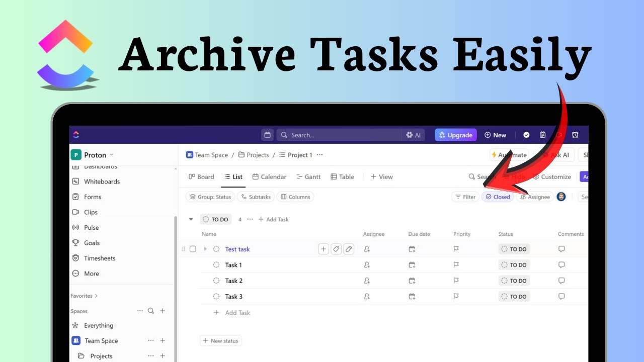Open the notepad icon in the top bar

[x=542, y=135]
